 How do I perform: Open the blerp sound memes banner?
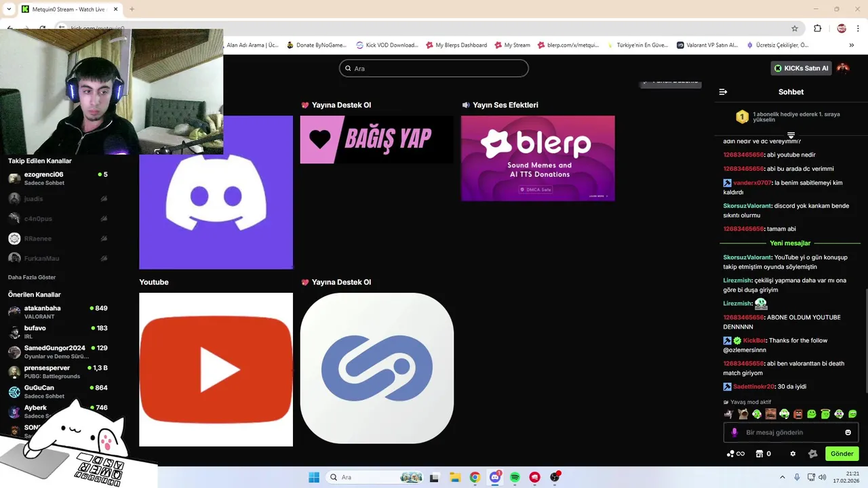click(x=538, y=158)
